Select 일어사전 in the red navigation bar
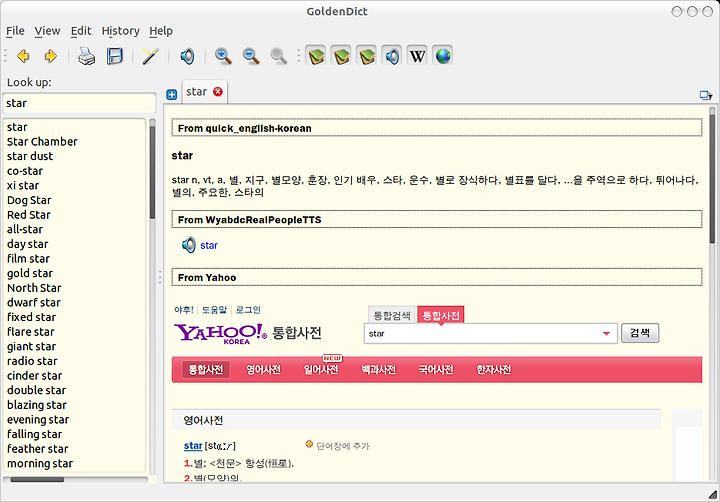The width and height of the screenshot is (720, 502). pos(321,370)
